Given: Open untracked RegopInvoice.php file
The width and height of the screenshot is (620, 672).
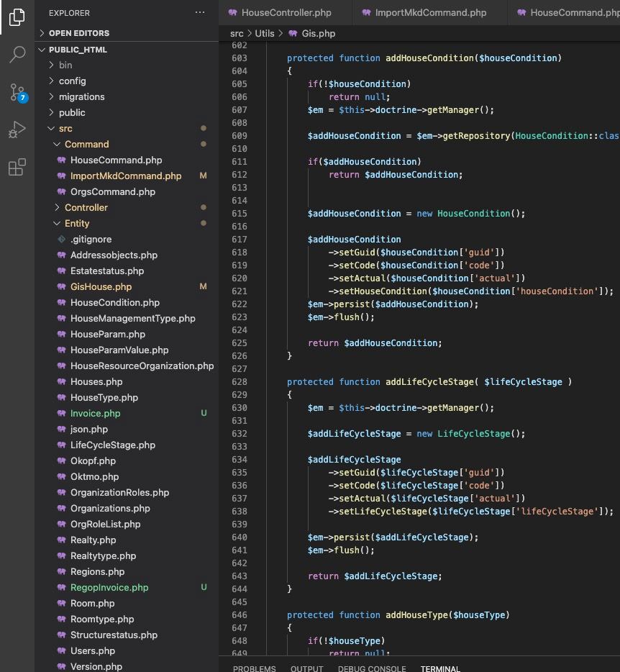Looking at the screenshot, I should point(127,588).
